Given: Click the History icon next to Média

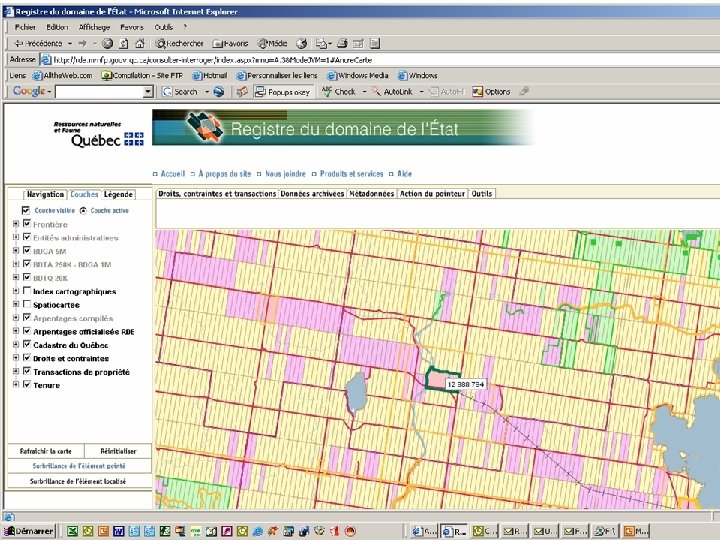Looking at the screenshot, I should click(301, 44).
